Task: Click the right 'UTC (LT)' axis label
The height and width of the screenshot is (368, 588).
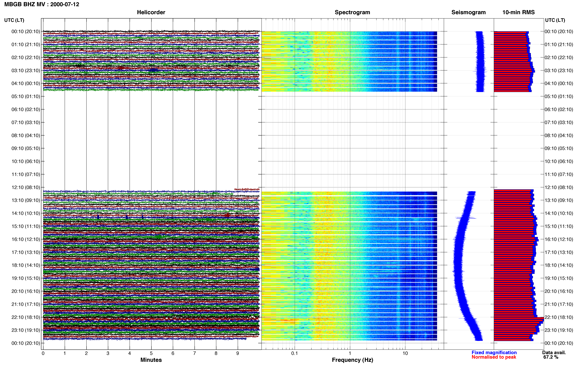Action: [555, 20]
